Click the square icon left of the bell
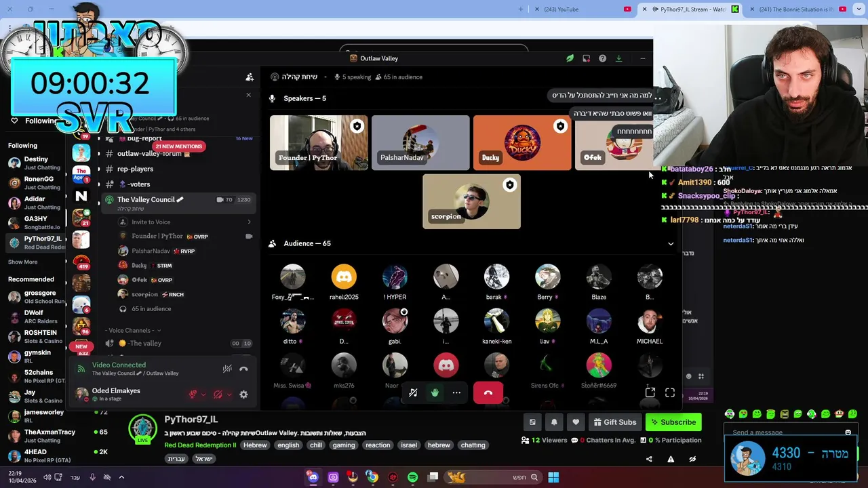Image resolution: width=868 pixels, height=488 pixels. tap(532, 422)
